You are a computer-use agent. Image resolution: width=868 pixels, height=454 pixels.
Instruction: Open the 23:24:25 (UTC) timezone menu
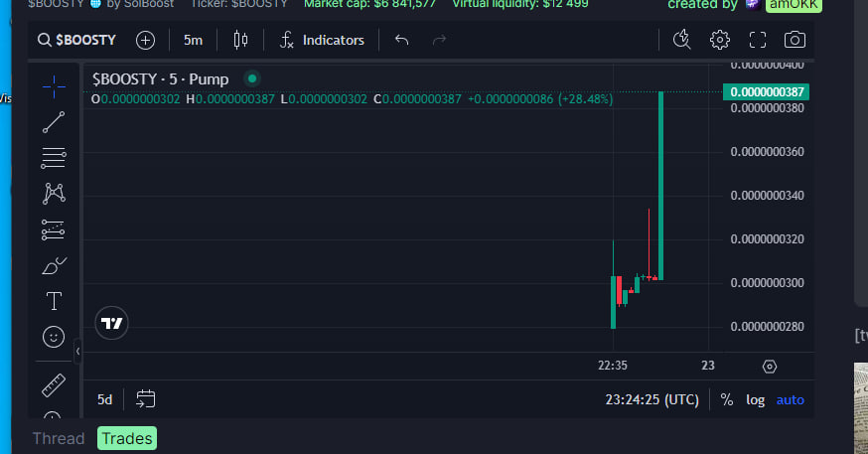pyautogui.click(x=652, y=399)
